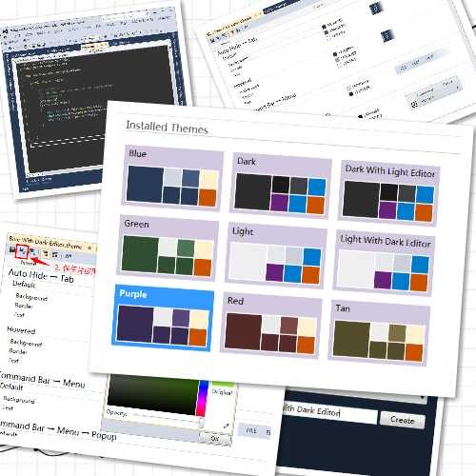Click the save icon in theme editor toolbar
This screenshot has height=476, width=476.
12,249
